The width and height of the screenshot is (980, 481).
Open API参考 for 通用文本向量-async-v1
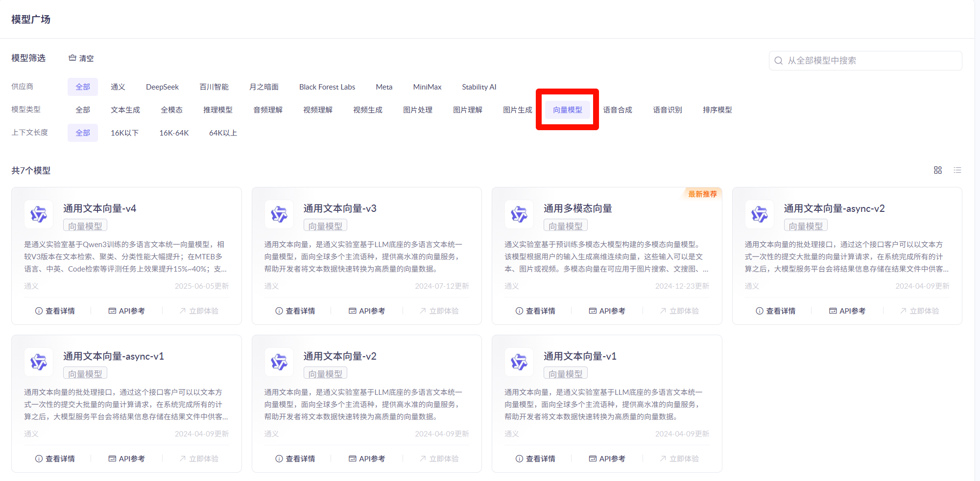click(x=126, y=459)
